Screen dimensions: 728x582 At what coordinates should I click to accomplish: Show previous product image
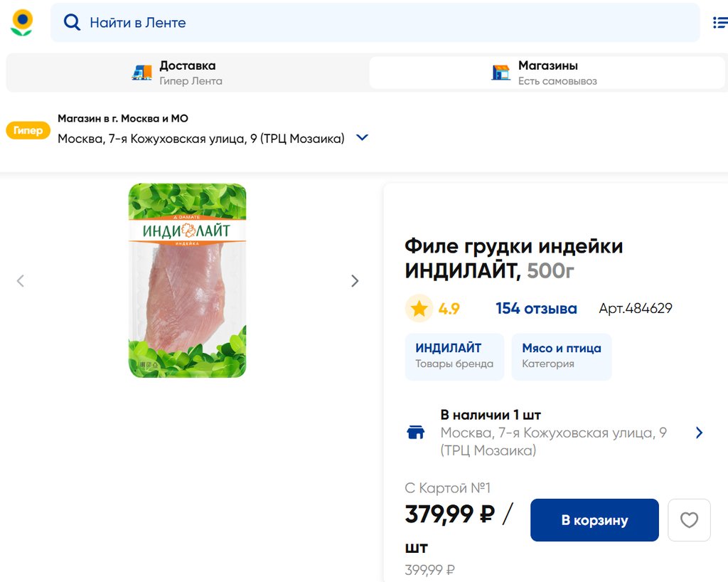pyautogui.click(x=21, y=281)
